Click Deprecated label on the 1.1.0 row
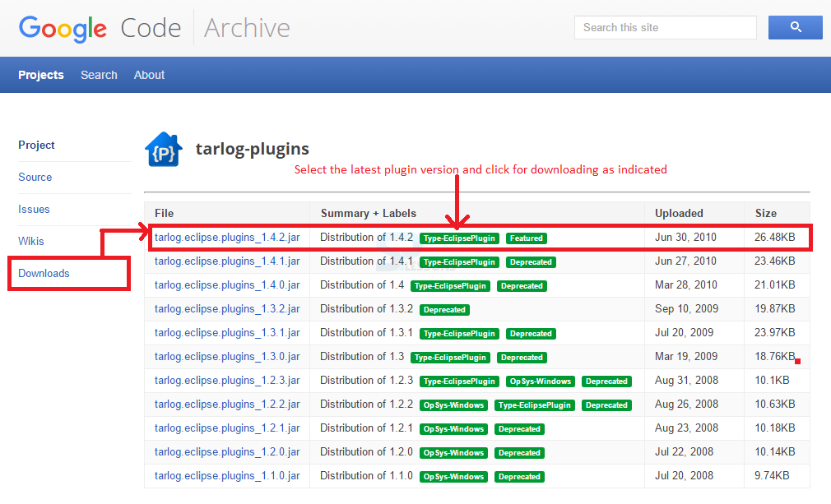Viewport: 831px width, 504px height. (519, 477)
